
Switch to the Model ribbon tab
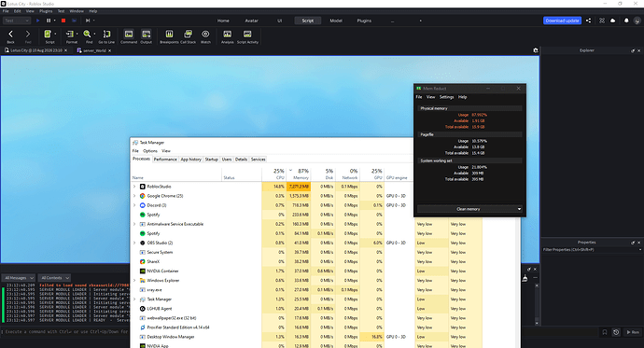coord(336,21)
